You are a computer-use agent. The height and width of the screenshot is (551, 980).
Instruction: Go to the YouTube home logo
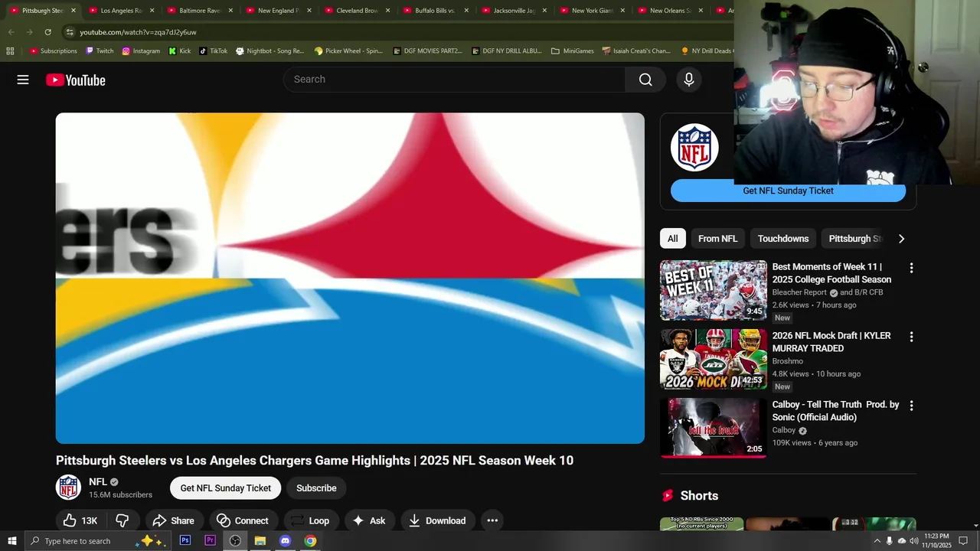point(75,80)
